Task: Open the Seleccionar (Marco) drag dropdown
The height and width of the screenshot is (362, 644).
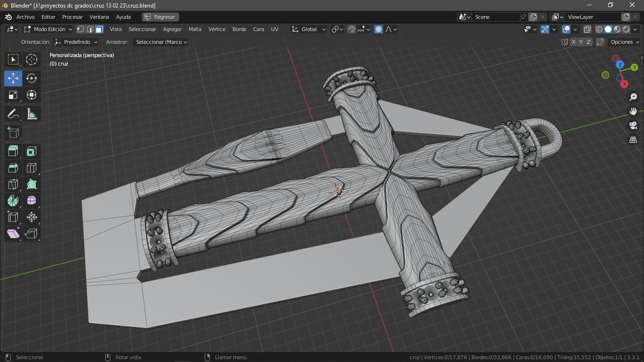Action: (x=161, y=41)
